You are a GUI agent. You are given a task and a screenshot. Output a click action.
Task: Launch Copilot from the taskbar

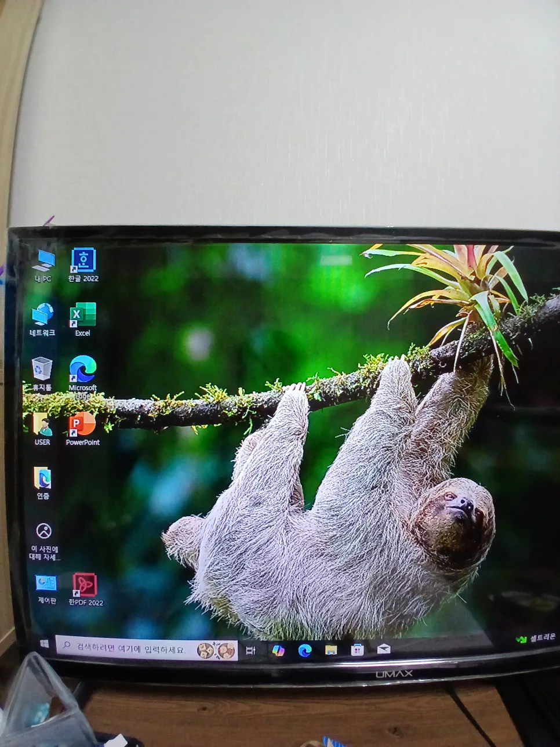[x=278, y=651]
